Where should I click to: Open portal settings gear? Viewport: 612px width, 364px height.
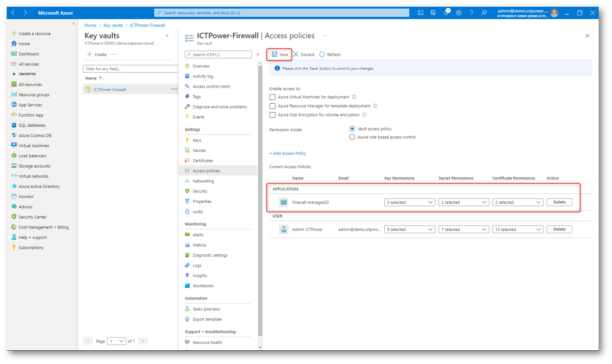pyautogui.click(x=459, y=13)
